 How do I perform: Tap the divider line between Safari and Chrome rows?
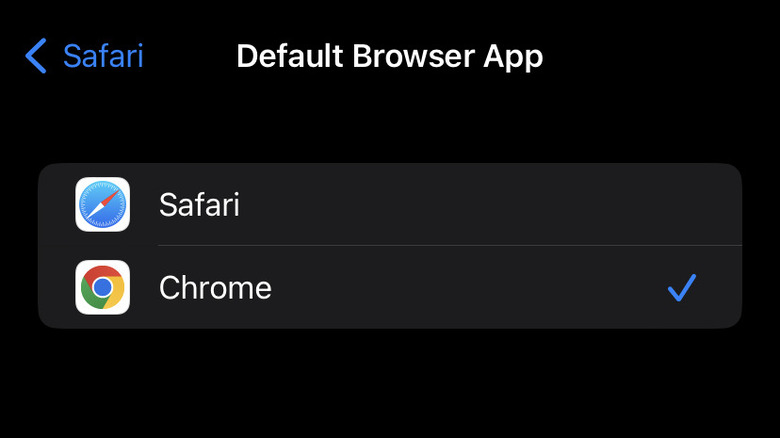point(450,245)
